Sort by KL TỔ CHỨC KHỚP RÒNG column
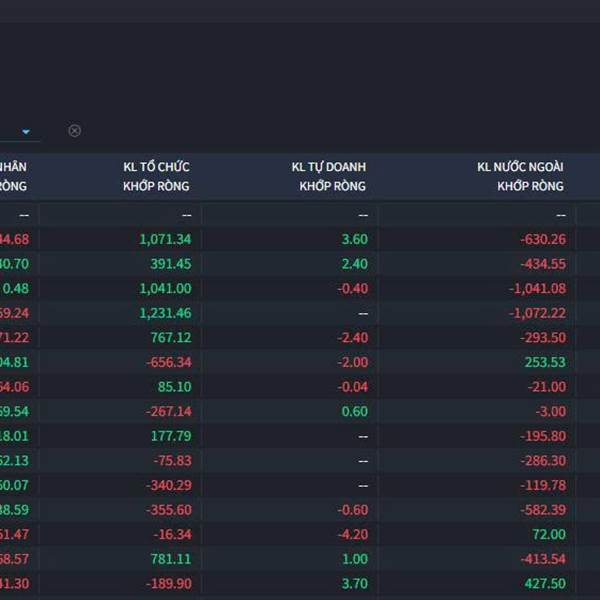 point(156,176)
